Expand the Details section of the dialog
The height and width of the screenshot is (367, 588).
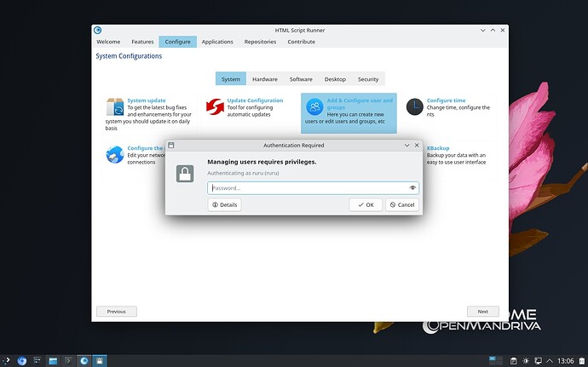(224, 204)
